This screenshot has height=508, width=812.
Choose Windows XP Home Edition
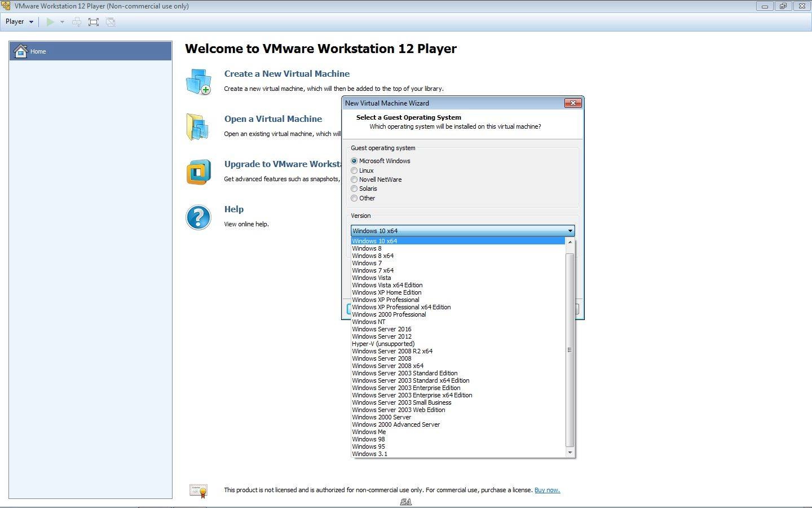click(x=458, y=292)
